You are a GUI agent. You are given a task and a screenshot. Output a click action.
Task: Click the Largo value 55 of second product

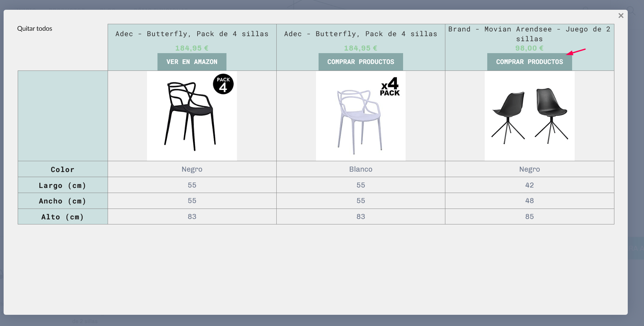pos(360,185)
